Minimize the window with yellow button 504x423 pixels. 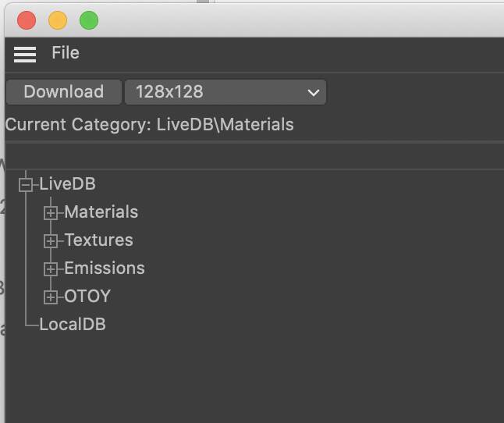click(x=58, y=20)
